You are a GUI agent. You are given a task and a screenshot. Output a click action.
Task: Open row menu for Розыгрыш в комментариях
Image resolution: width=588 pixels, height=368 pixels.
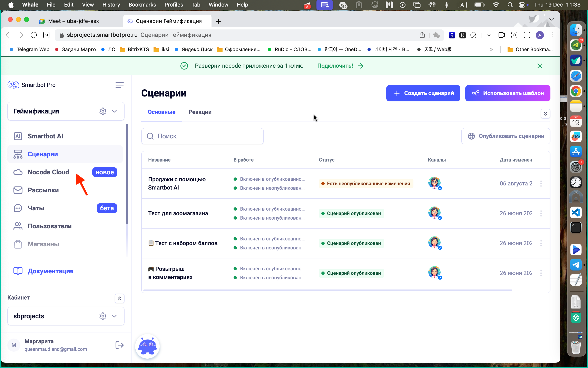(541, 273)
